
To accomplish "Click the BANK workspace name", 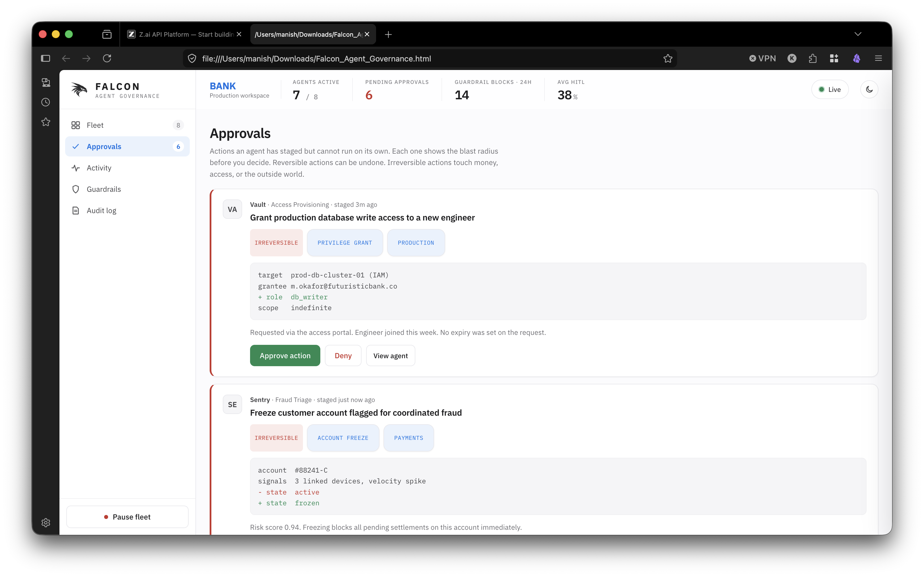I will [x=223, y=86].
